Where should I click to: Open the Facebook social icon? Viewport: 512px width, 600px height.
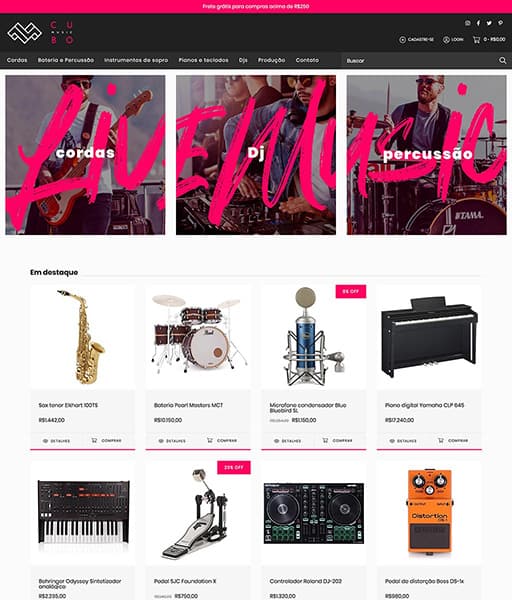coord(478,23)
